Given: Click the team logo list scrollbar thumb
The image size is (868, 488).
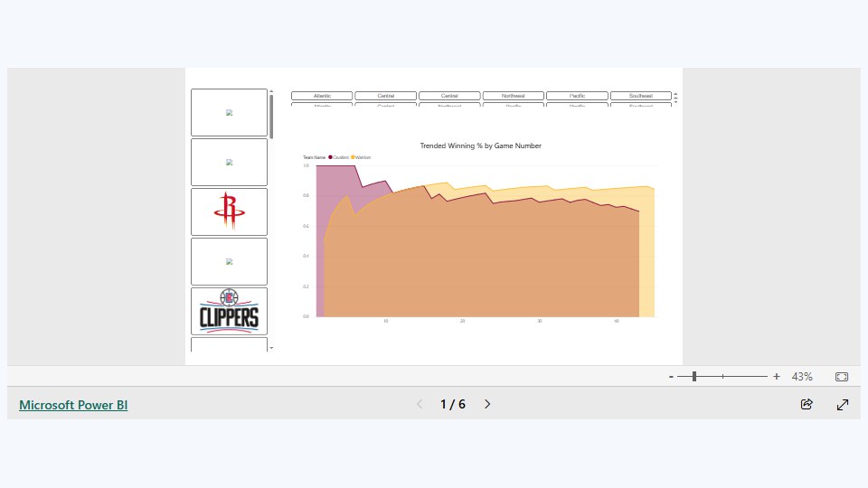Looking at the screenshot, I should click(x=271, y=117).
